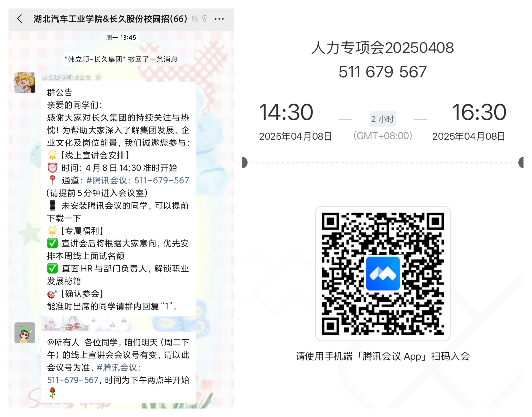Open the frog-hat girl avatar profile
This screenshot has width=532, height=417.
(x=25, y=333)
